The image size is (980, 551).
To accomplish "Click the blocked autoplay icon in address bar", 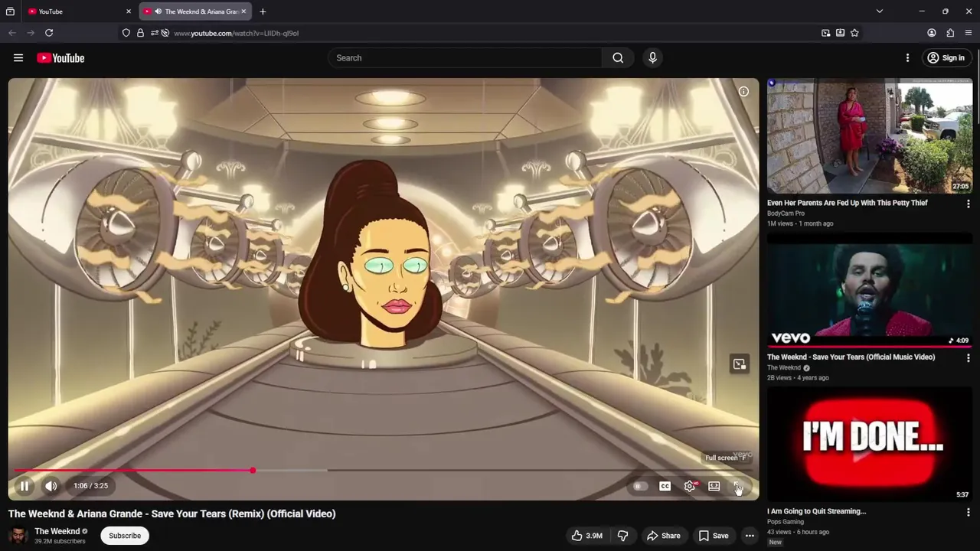I will [165, 33].
